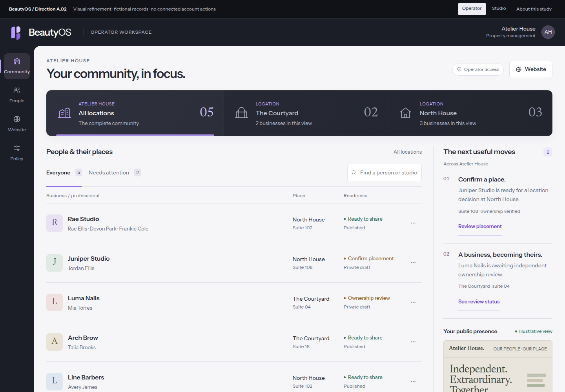Image resolution: width=565 pixels, height=392 pixels.
Task: Click the next useful moves count badge
Action: (x=548, y=152)
